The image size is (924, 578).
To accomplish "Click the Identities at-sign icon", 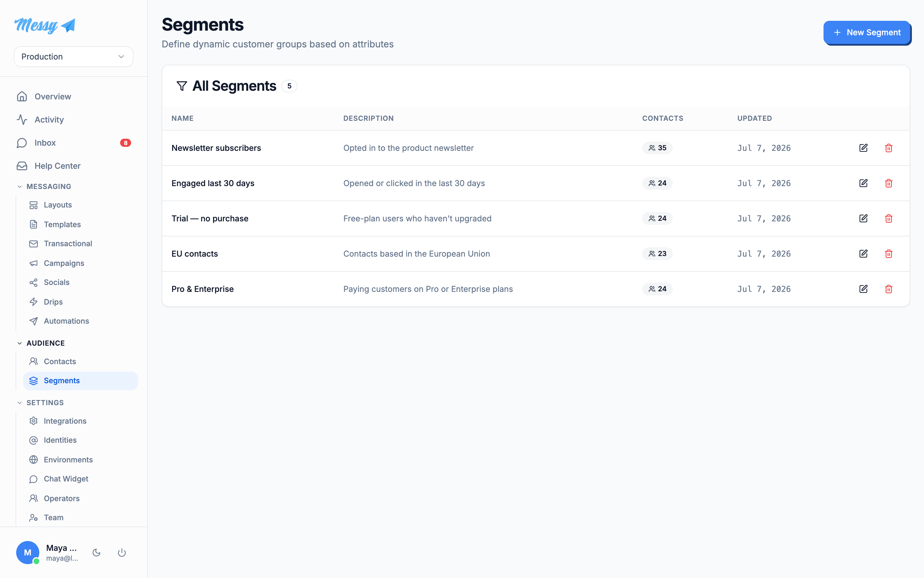I will [x=33, y=440].
